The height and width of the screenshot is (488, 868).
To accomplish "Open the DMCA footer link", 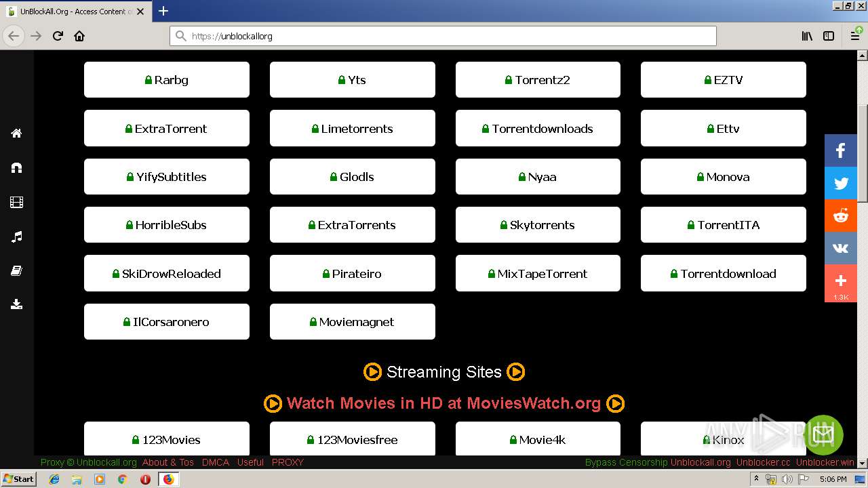I will [x=216, y=462].
